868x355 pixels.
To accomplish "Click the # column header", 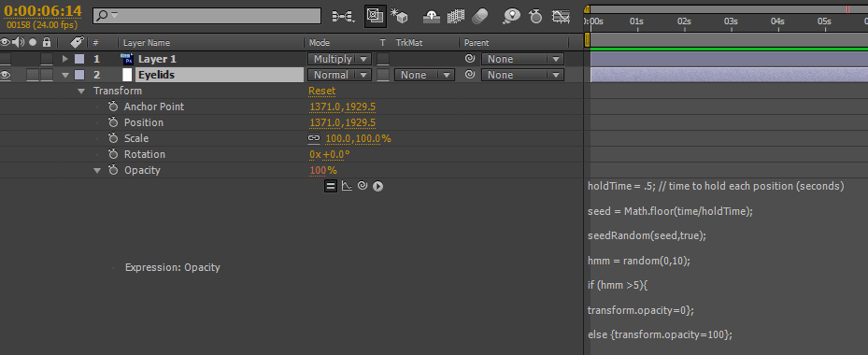I will pos(95,43).
